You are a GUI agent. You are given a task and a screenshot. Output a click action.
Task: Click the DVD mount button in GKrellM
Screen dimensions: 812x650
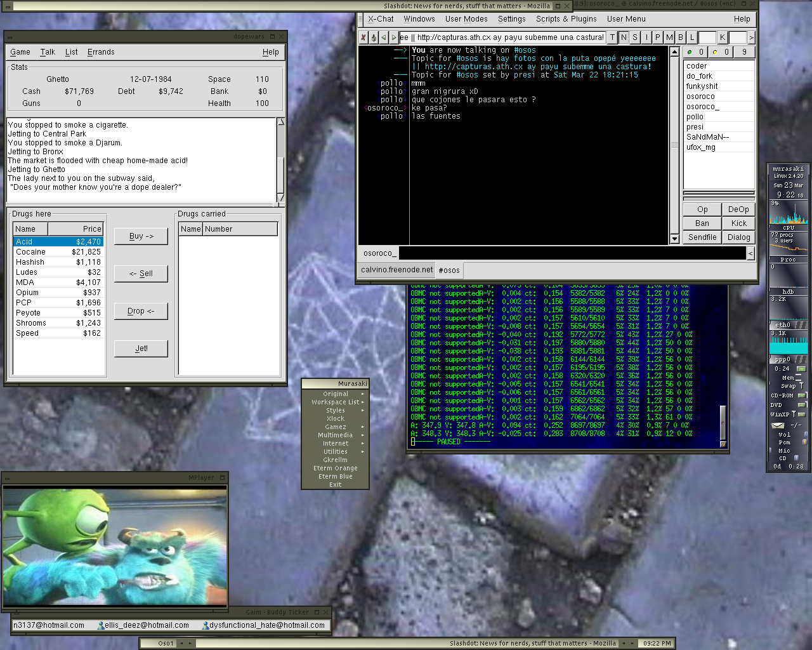tap(802, 404)
